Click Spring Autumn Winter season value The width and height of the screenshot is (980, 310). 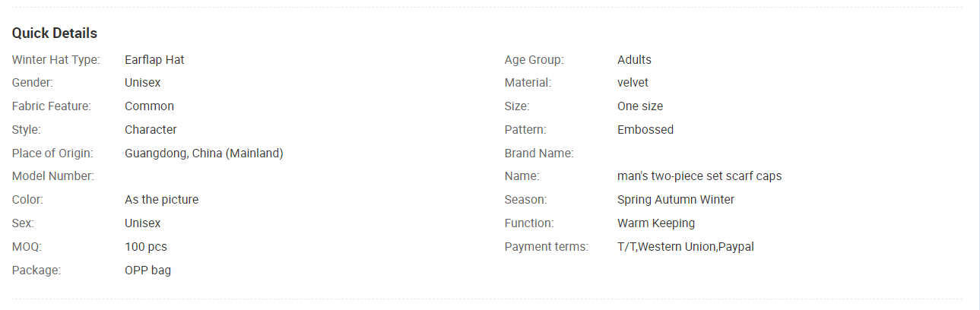coord(676,200)
